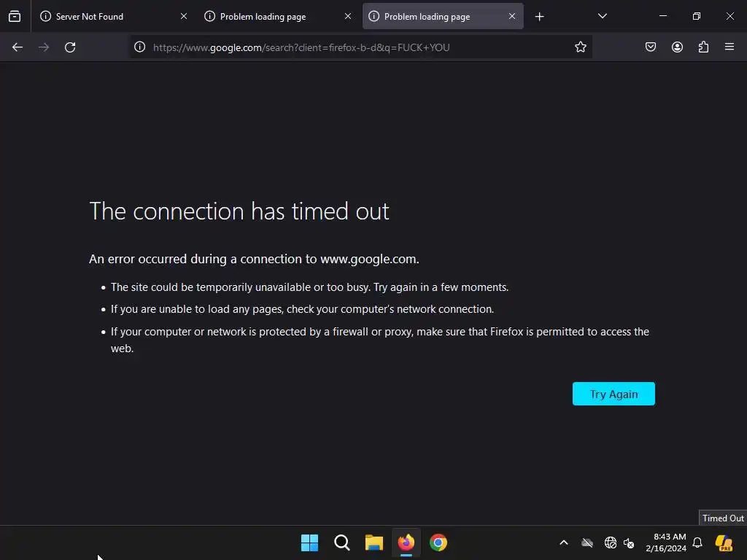
Task: Show hidden system tray icons
Action: 564,542
